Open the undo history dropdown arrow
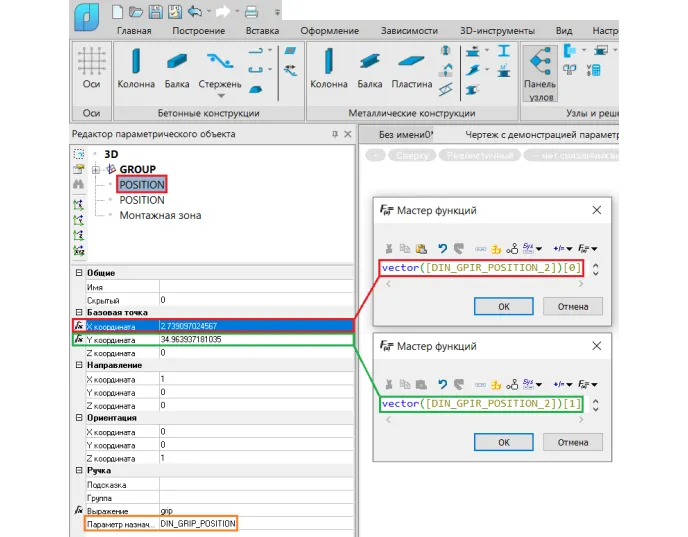The height and width of the screenshot is (537, 688). [x=209, y=11]
